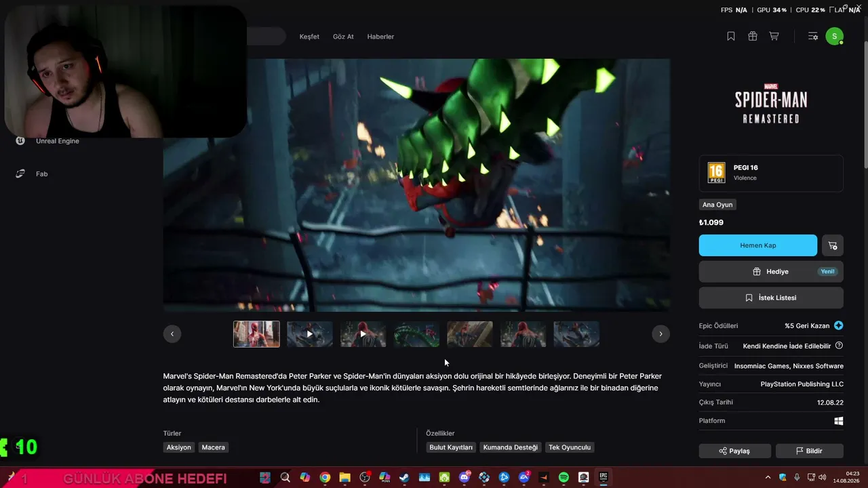This screenshot has height=488, width=868.
Task: Show hidden tray icons chevron
Action: (768, 478)
